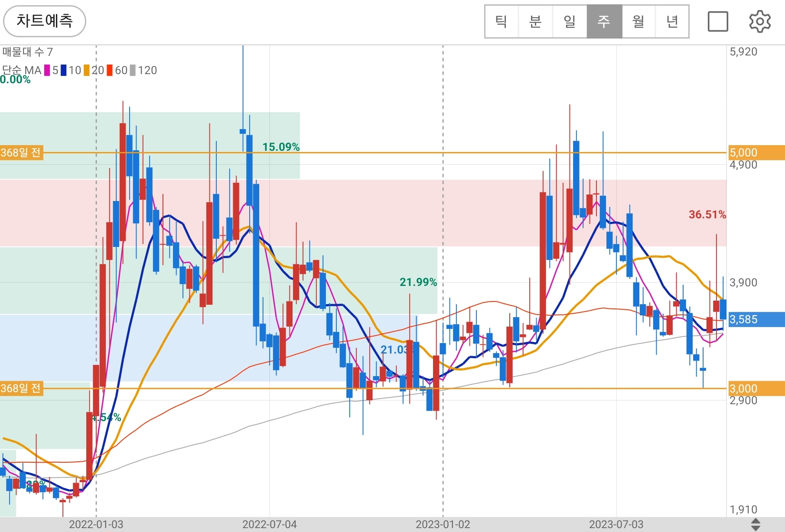Click the 2022-01-03 date axis label
The height and width of the screenshot is (532, 785).
pos(96,524)
